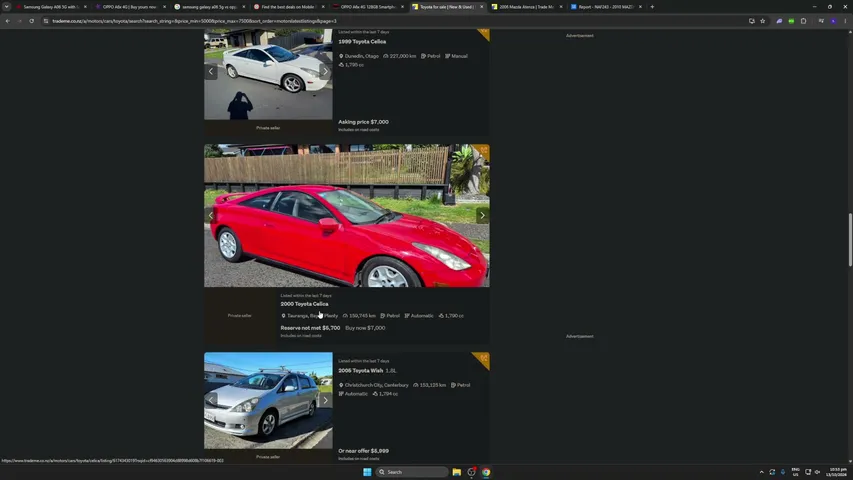Show next photo of Toyota Wish

(x=325, y=401)
